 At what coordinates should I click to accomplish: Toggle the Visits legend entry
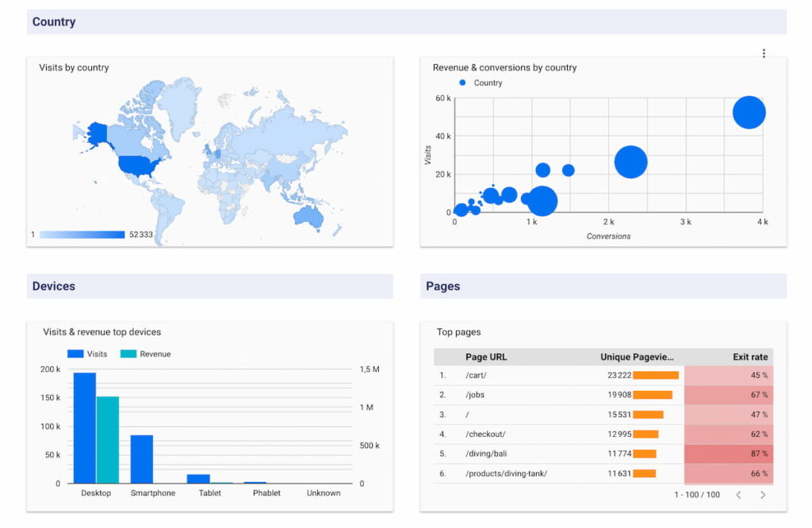click(x=87, y=354)
